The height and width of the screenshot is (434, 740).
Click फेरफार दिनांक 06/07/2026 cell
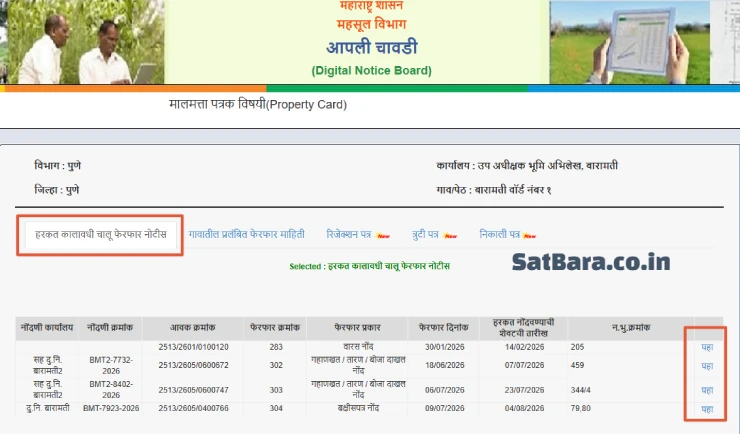click(x=445, y=390)
